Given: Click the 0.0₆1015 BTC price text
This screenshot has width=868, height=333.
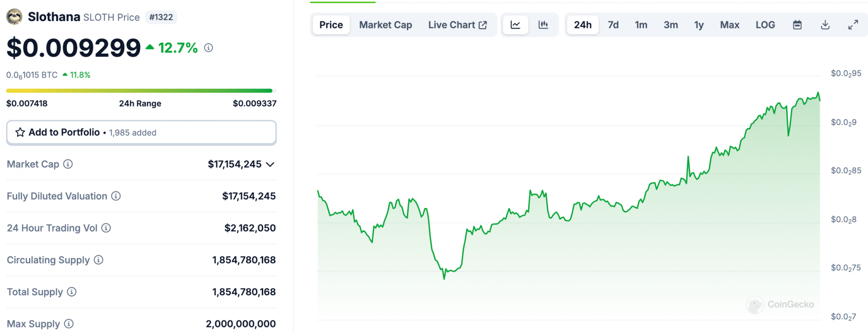Looking at the screenshot, I should (32, 75).
